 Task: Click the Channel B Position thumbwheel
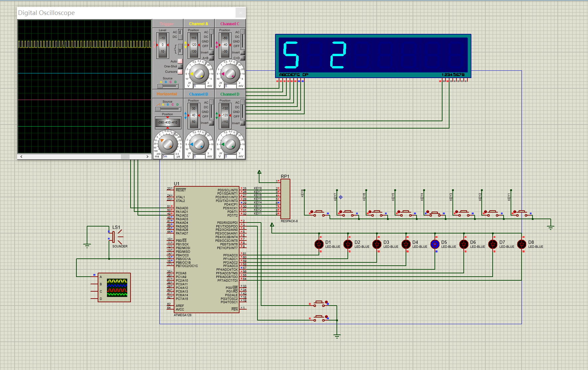(193, 115)
